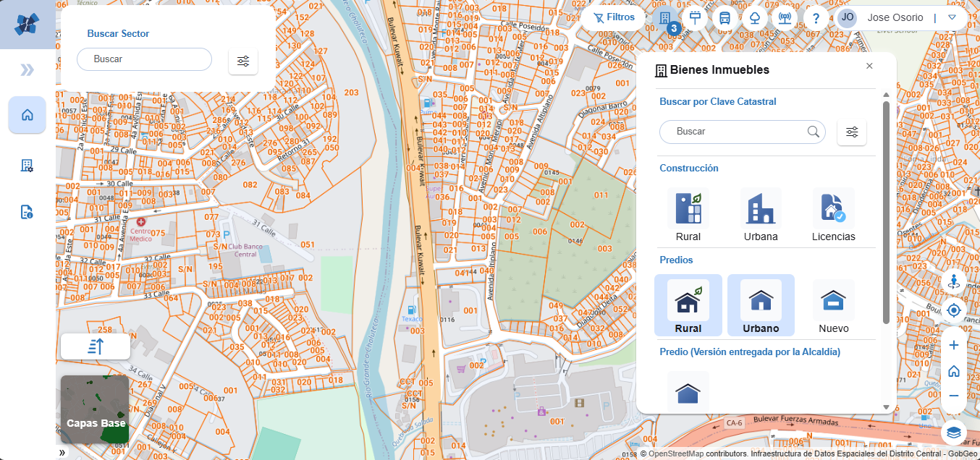
Task: Click the OpenStreetMap attribution link
Action: [675, 454]
